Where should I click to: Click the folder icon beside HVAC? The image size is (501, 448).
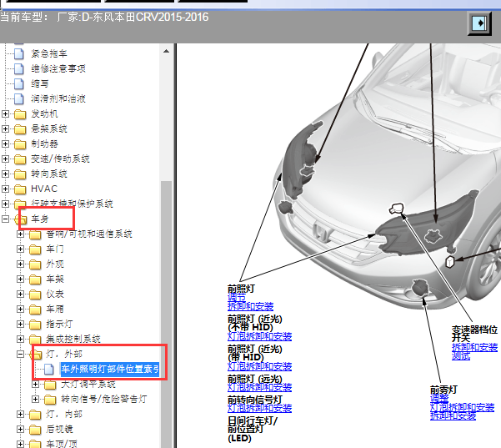click(x=20, y=189)
